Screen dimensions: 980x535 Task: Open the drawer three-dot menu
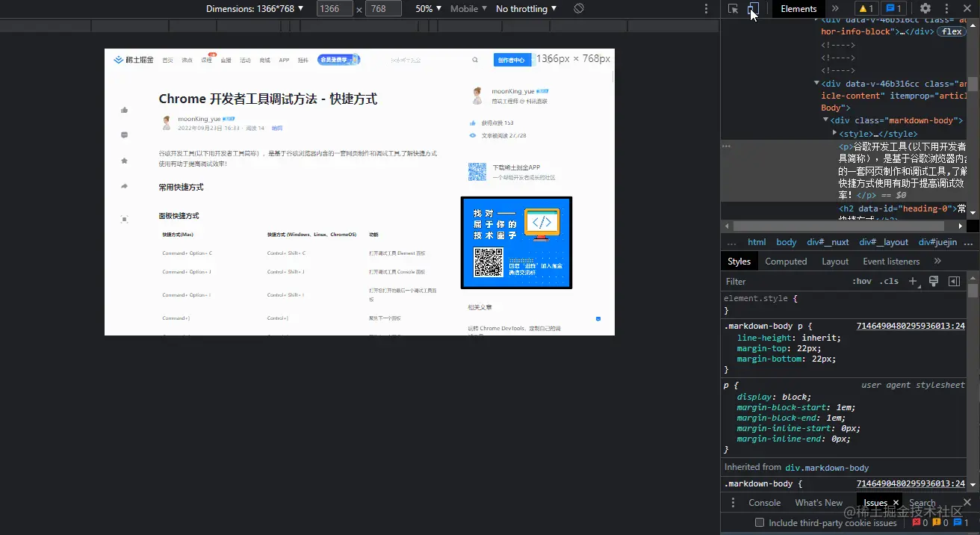pos(733,503)
